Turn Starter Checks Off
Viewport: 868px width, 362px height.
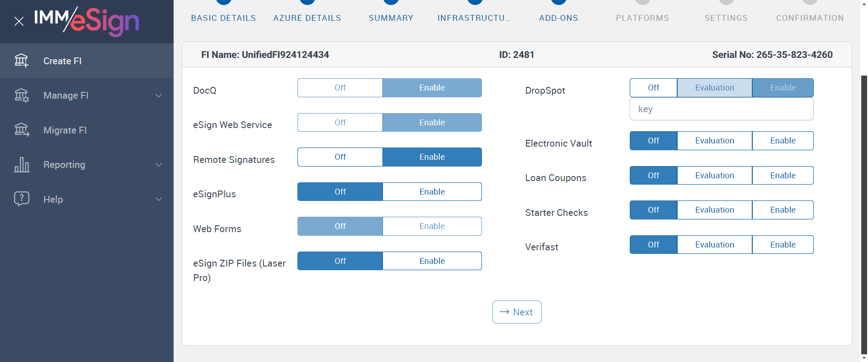(x=654, y=210)
